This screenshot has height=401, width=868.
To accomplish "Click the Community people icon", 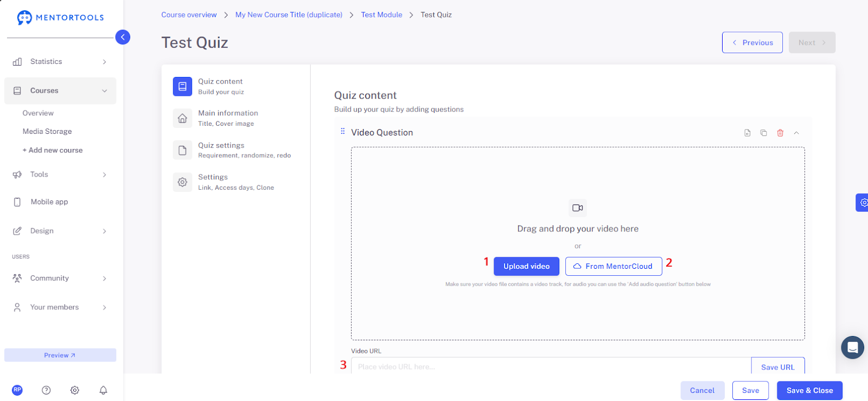I will [x=17, y=279].
